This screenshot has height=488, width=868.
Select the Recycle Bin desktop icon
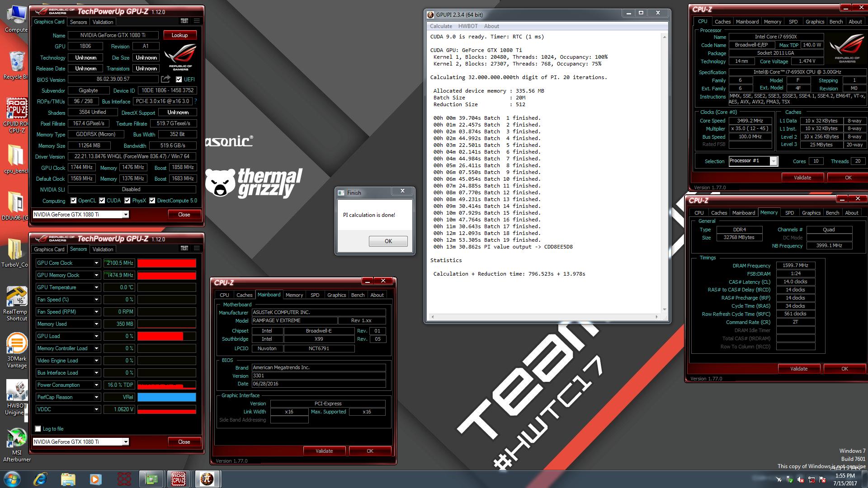[x=16, y=66]
